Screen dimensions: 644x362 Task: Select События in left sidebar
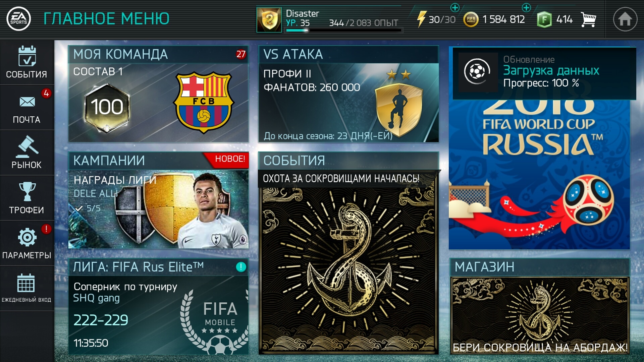click(x=27, y=62)
